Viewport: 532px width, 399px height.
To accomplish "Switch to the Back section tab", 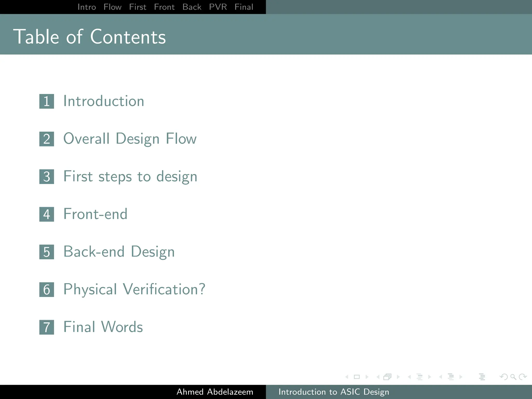I will 192,7.
